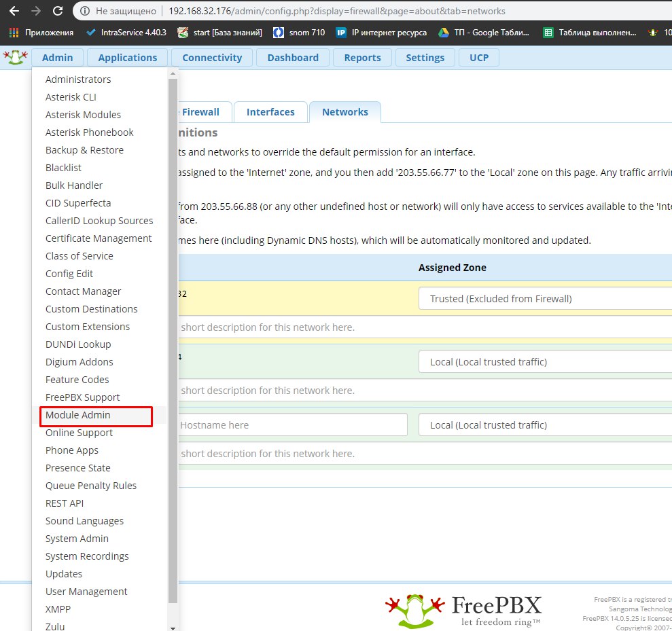Open Bulk Handler
The height and width of the screenshot is (631, 672).
pos(74,185)
